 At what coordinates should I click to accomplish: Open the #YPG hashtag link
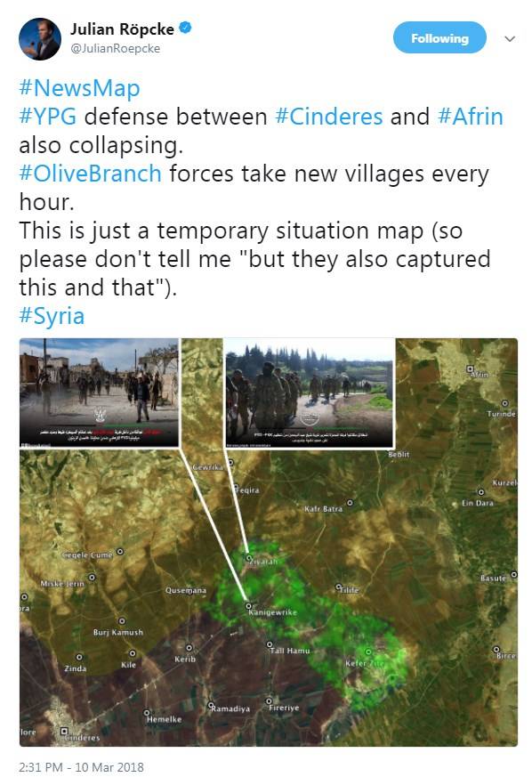pos(47,117)
